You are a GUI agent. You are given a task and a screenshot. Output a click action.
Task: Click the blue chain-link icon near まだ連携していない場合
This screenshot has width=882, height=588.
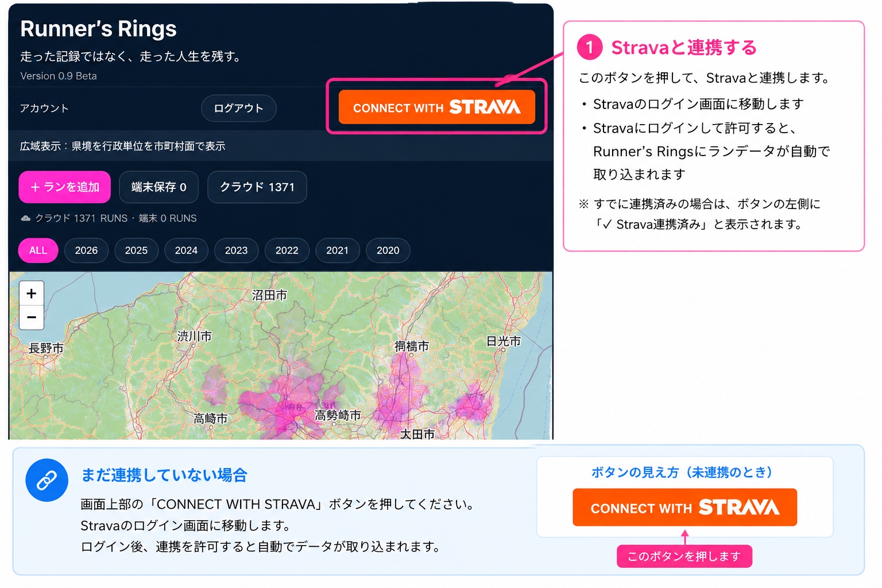coord(47,480)
